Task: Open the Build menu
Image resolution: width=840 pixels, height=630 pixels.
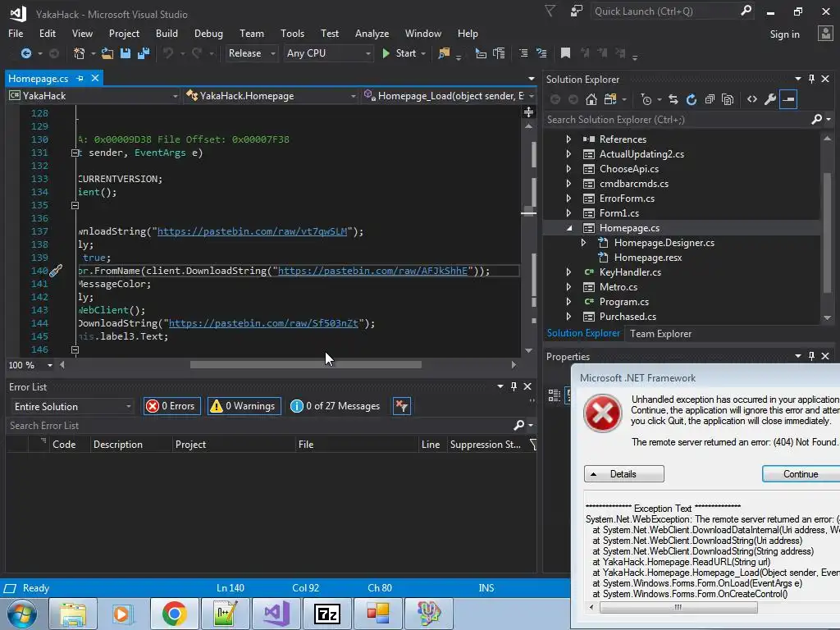Action: click(x=167, y=33)
